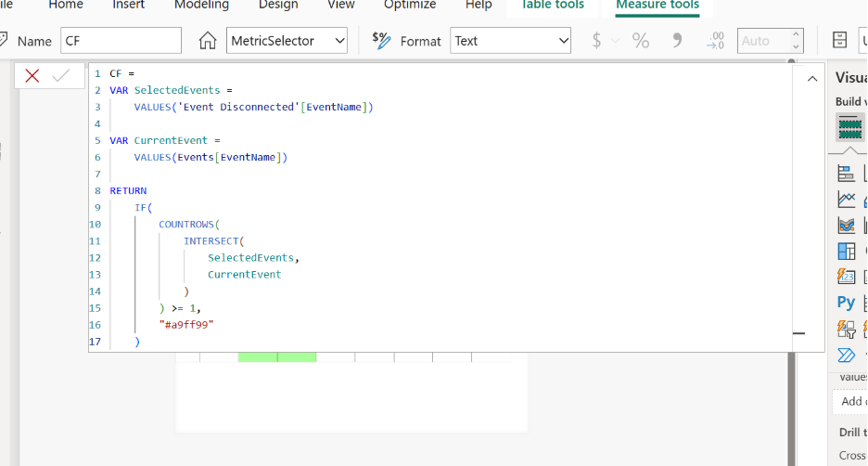The image size is (868, 466).
Task: Choose the Python visual
Action: tap(846, 303)
